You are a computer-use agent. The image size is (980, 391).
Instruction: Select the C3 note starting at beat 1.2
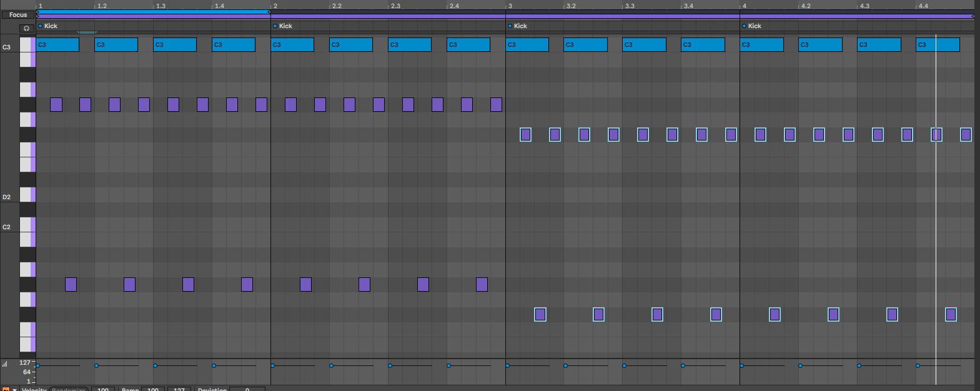[116, 44]
